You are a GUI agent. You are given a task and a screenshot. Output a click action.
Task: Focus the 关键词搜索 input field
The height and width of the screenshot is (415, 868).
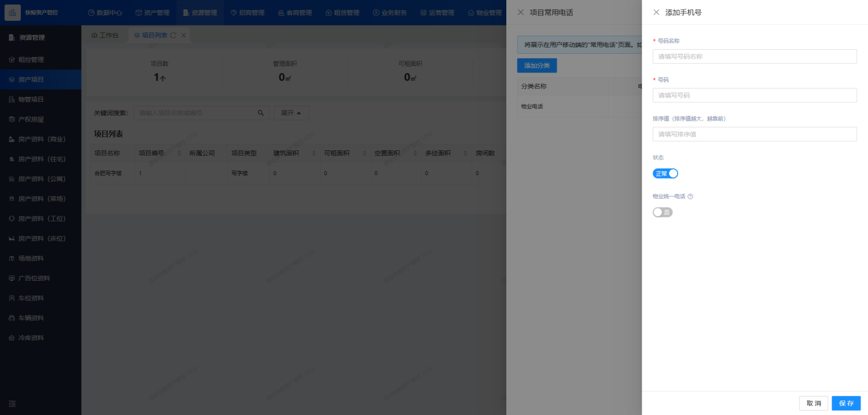pyautogui.click(x=195, y=113)
